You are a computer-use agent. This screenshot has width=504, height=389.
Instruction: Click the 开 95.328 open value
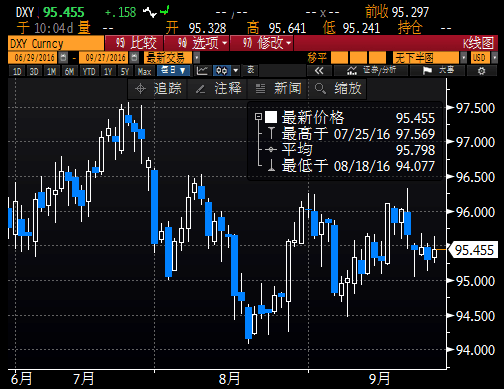click(x=196, y=28)
